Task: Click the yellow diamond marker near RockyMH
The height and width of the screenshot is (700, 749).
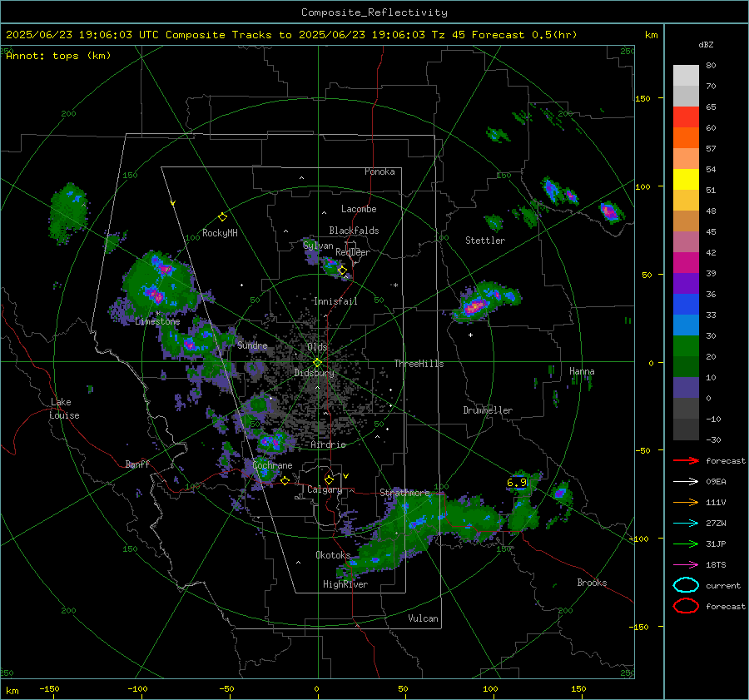Action: (222, 217)
